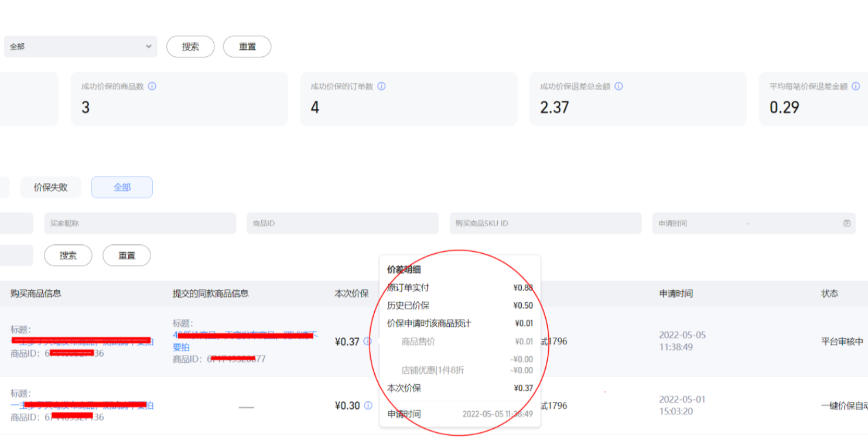
Task: Focus the 购买商品SKU ID input field
Action: click(x=545, y=223)
